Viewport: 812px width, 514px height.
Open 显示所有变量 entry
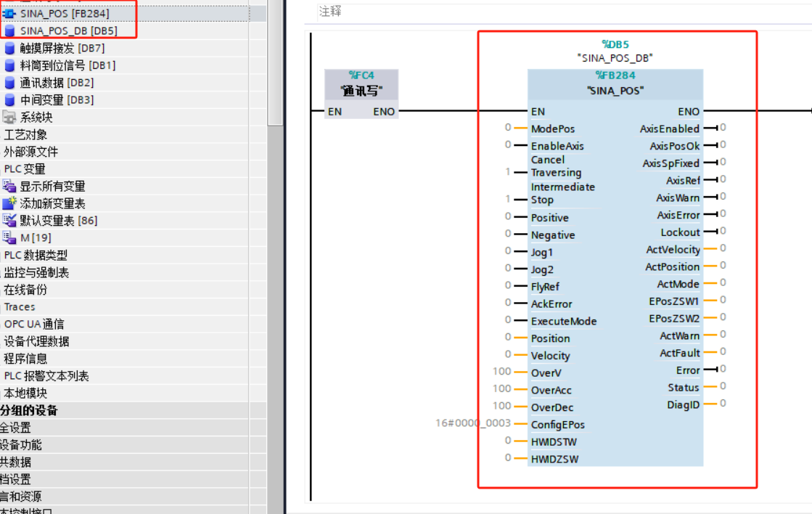(52, 186)
